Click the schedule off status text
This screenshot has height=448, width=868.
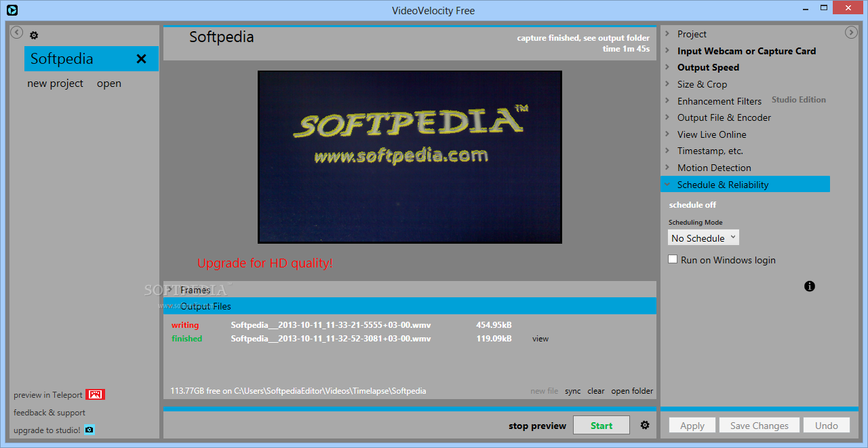coord(692,205)
